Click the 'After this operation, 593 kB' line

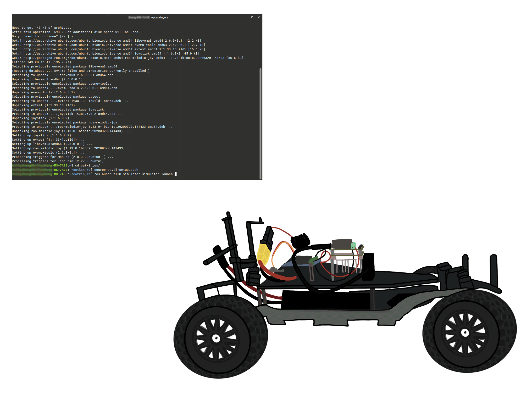coord(76,32)
